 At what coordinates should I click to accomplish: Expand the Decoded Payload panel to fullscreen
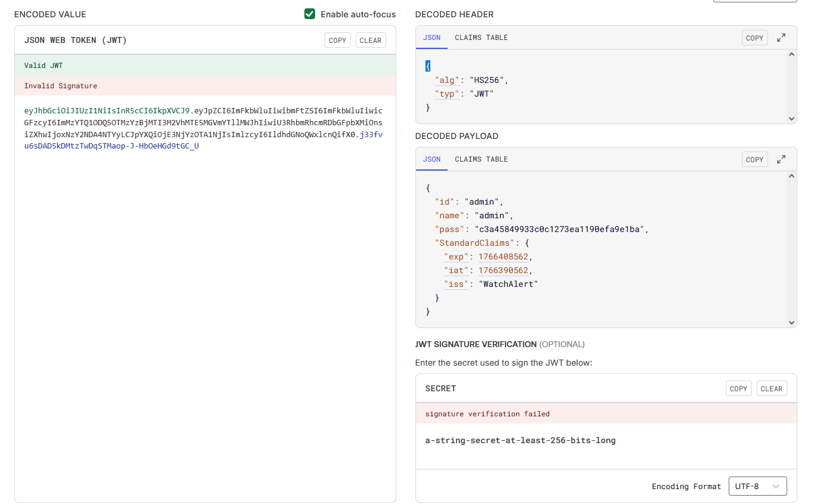(781, 159)
